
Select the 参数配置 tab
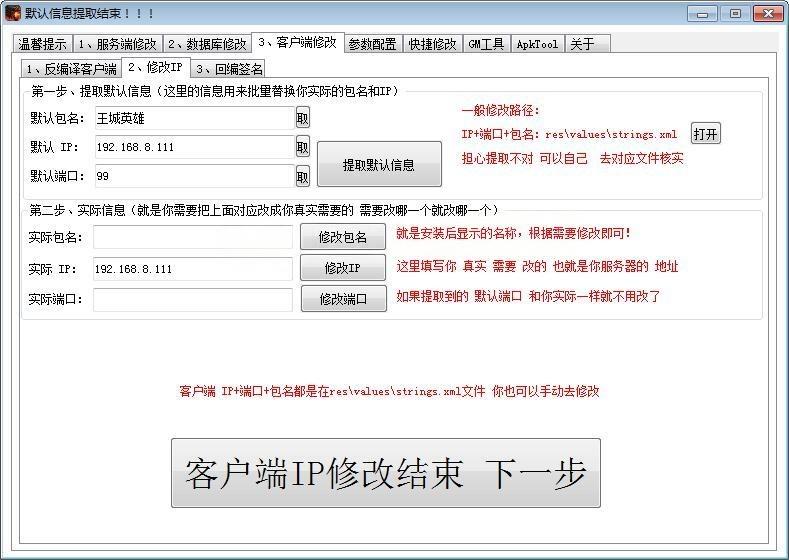pos(372,44)
